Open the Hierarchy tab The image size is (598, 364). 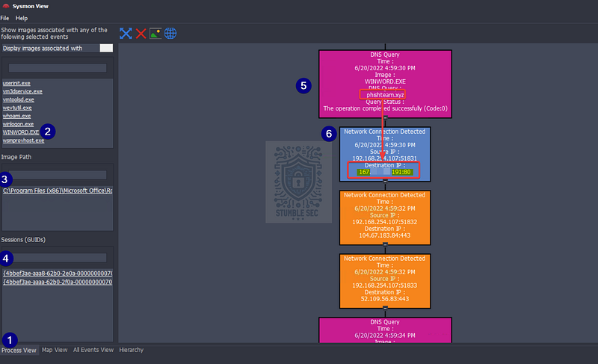point(132,350)
